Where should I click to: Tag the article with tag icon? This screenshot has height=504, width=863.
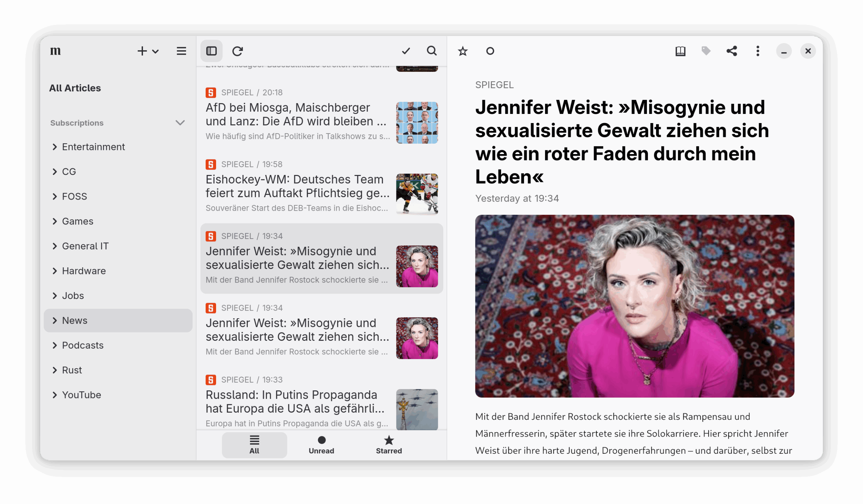coord(706,51)
